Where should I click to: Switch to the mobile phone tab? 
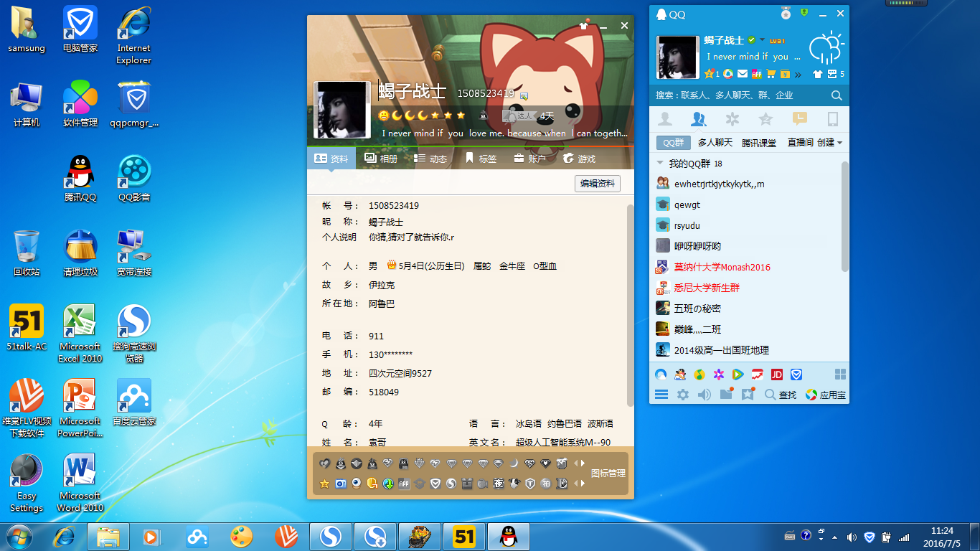pyautogui.click(x=833, y=119)
